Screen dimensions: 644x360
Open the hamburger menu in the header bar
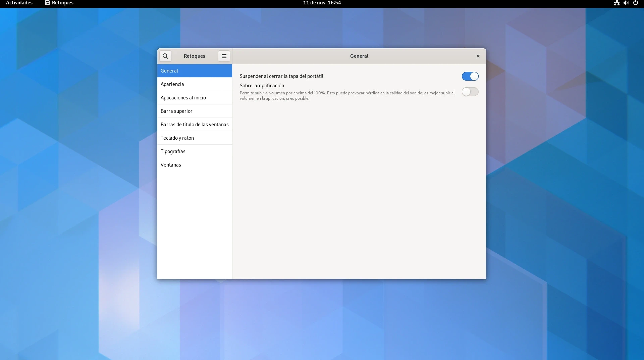[224, 56]
